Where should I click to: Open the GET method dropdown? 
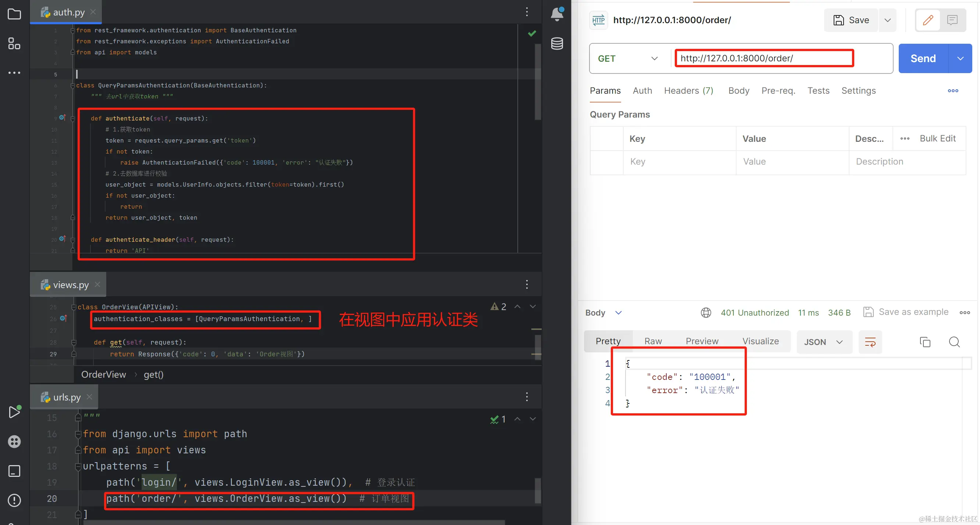pos(628,58)
